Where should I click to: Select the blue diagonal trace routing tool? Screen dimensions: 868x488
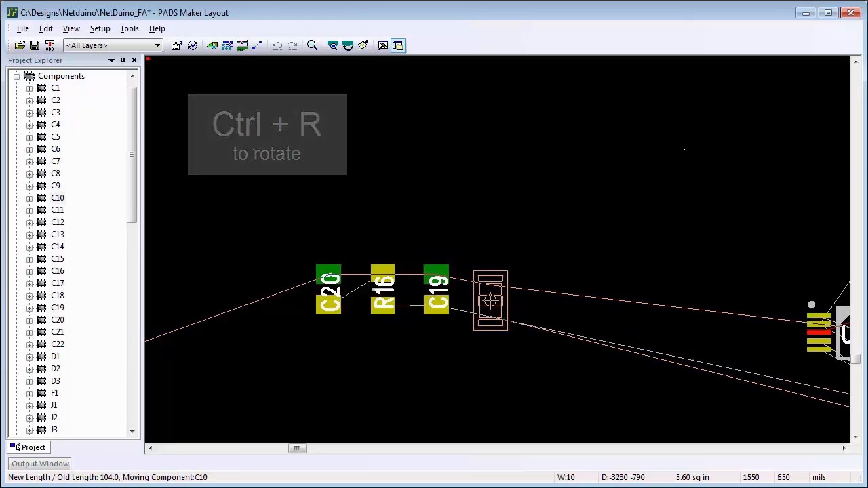click(257, 45)
